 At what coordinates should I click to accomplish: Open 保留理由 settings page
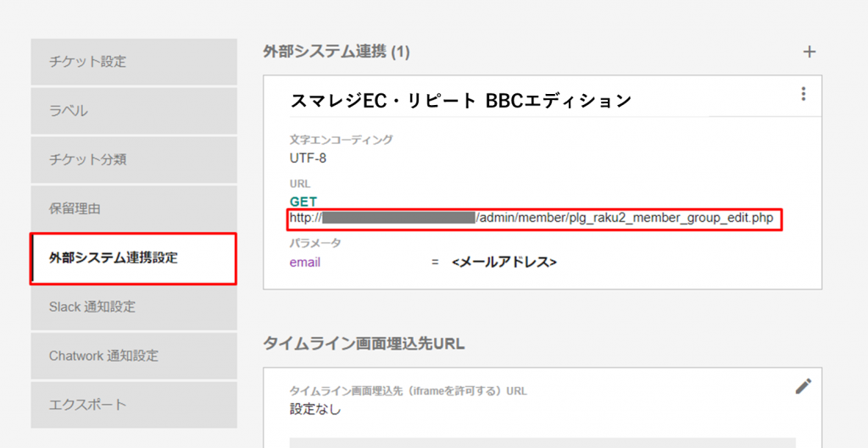click(134, 208)
